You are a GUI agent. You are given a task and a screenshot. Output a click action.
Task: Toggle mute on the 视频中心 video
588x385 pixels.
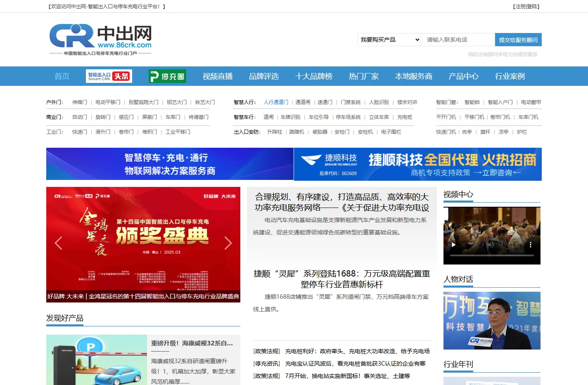pos(491,245)
